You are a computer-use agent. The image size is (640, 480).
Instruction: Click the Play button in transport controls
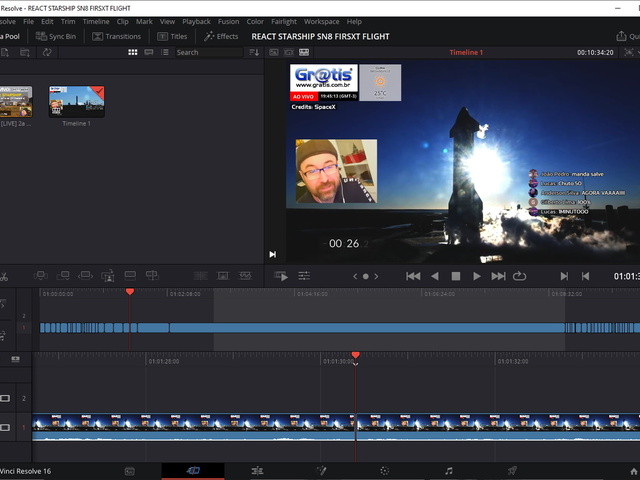(477, 276)
